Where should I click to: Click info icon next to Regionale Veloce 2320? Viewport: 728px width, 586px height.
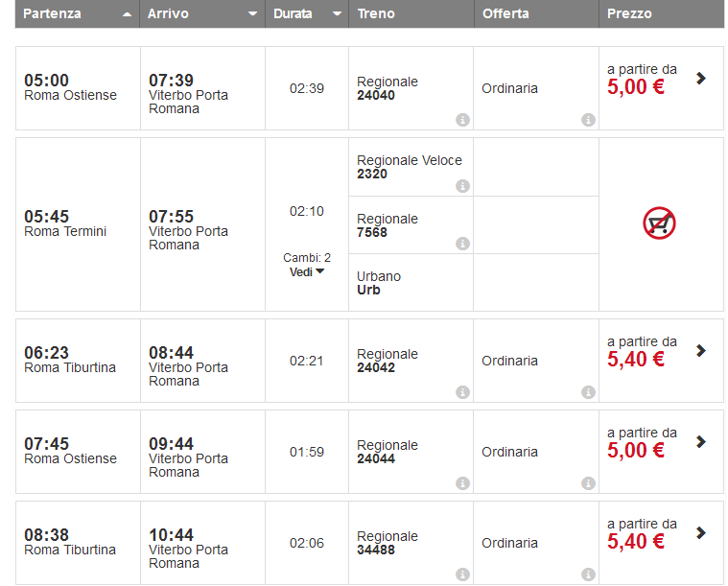click(x=462, y=186)
